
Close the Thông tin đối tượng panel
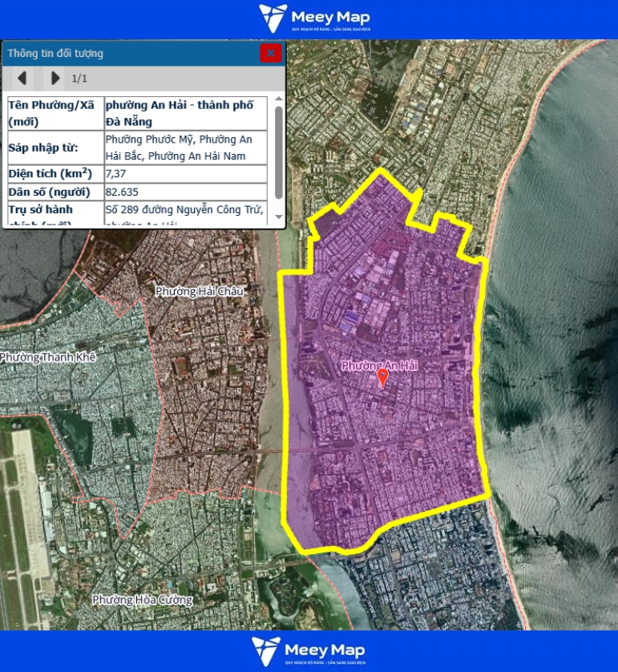tap(270, 54)
